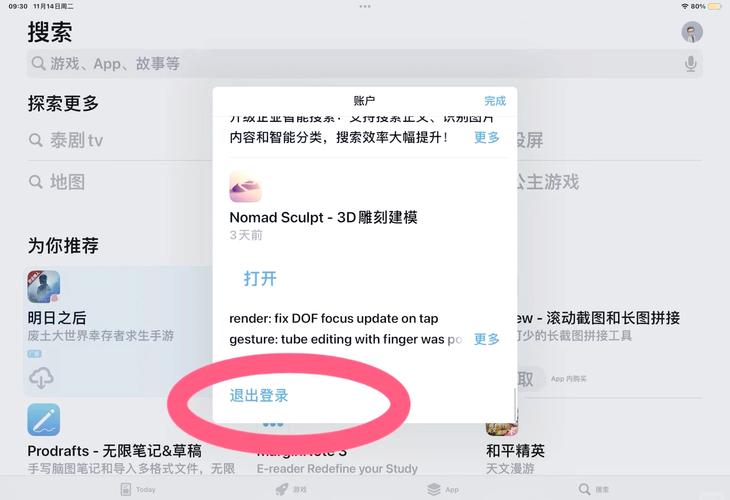
Task: Select the 公主游戏 search suggestion
Action: pyautogui.click(x=548, y=182)
